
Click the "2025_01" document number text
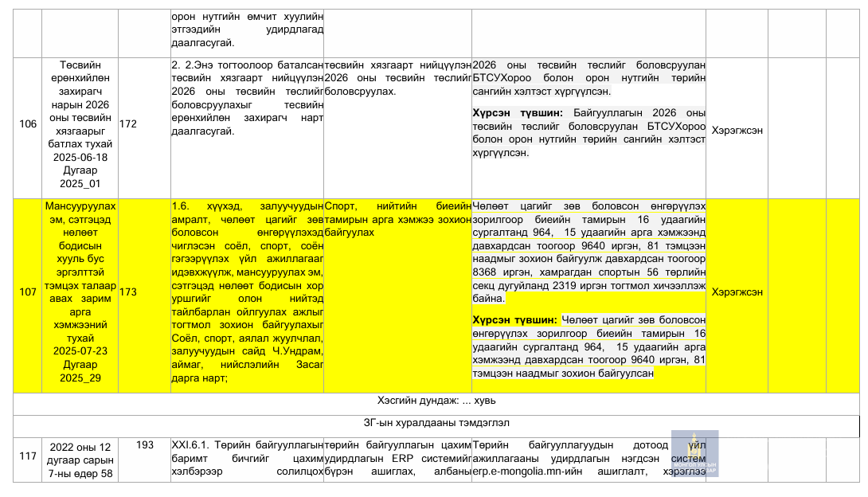coord(80,184)
